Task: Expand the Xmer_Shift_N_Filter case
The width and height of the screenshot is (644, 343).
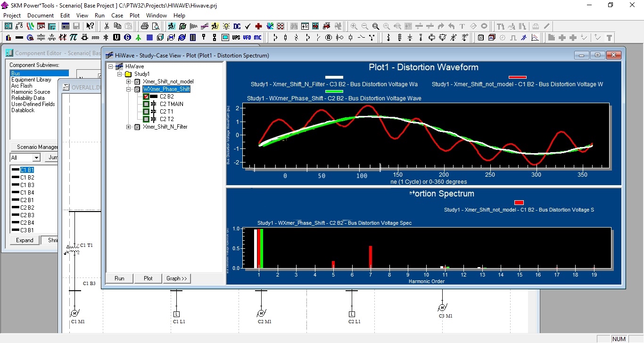Action: (129, 127)
